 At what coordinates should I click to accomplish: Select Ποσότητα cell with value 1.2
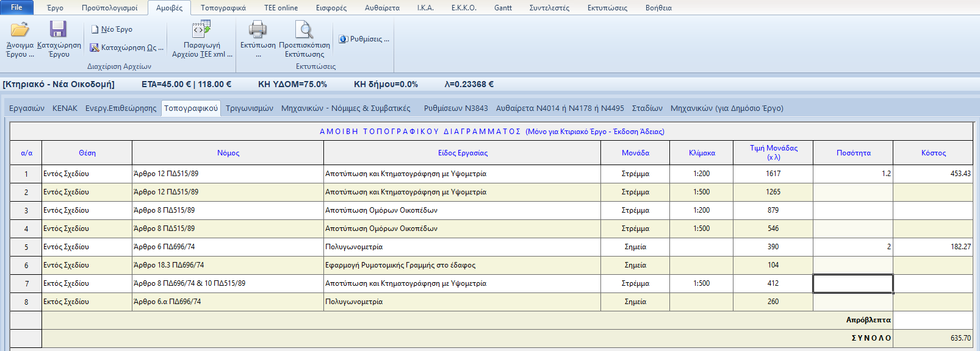(852, 174)
